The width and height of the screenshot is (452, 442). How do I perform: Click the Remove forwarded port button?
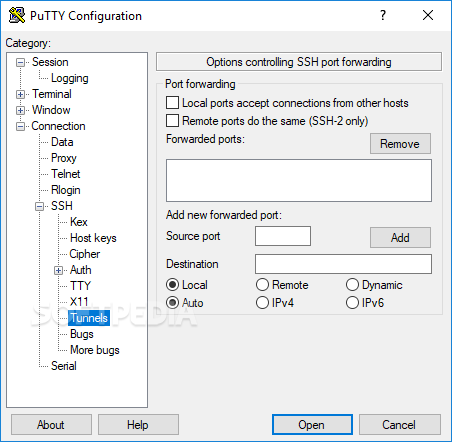400,144
